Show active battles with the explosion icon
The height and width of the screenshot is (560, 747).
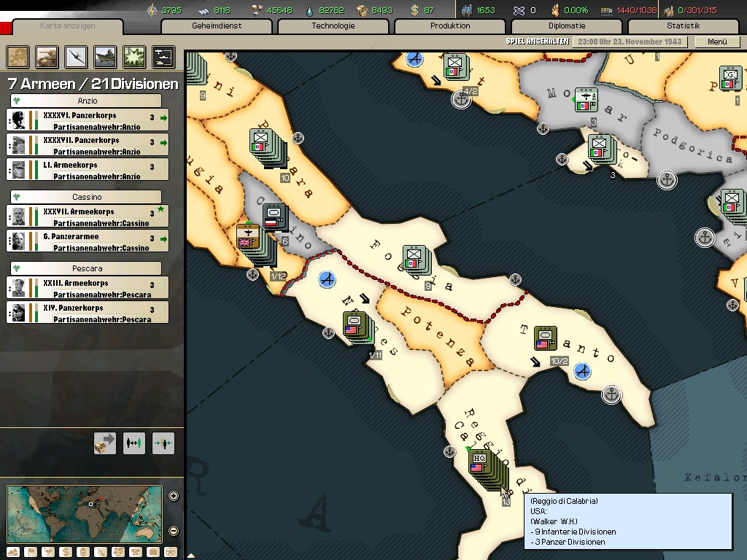point(134,57)
